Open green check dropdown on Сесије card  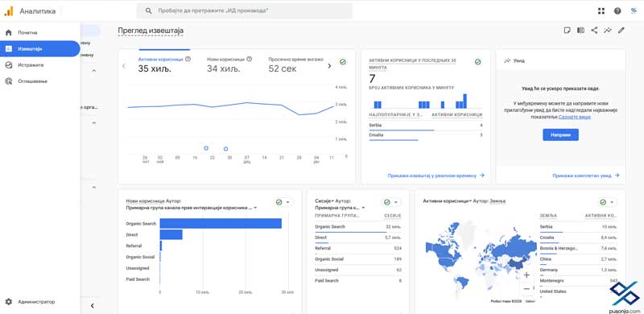click(x=391, y=202)
